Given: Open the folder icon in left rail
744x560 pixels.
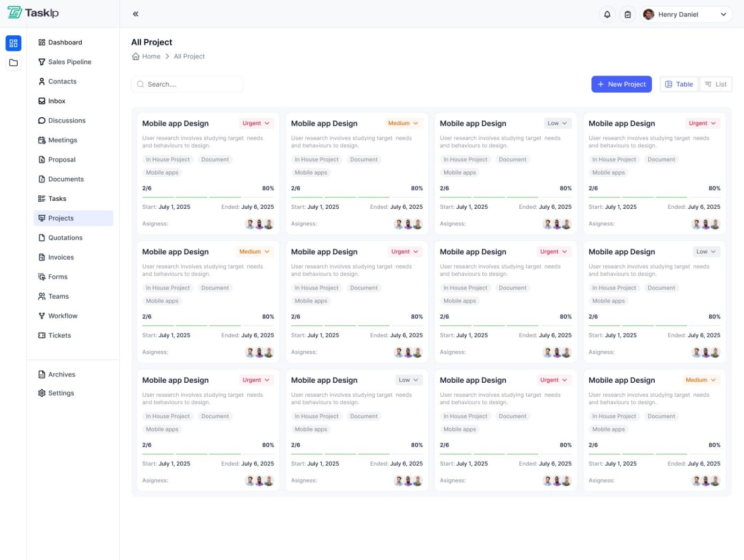Looking at the screenshot, I should [13, 63].
